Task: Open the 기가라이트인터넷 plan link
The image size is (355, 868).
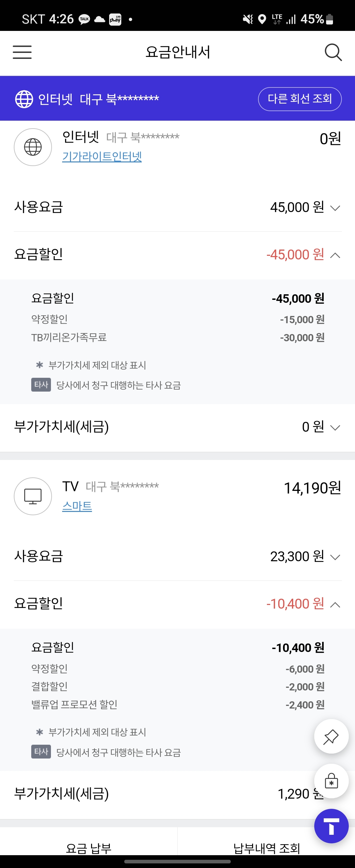Action: [x=102, y=157]
